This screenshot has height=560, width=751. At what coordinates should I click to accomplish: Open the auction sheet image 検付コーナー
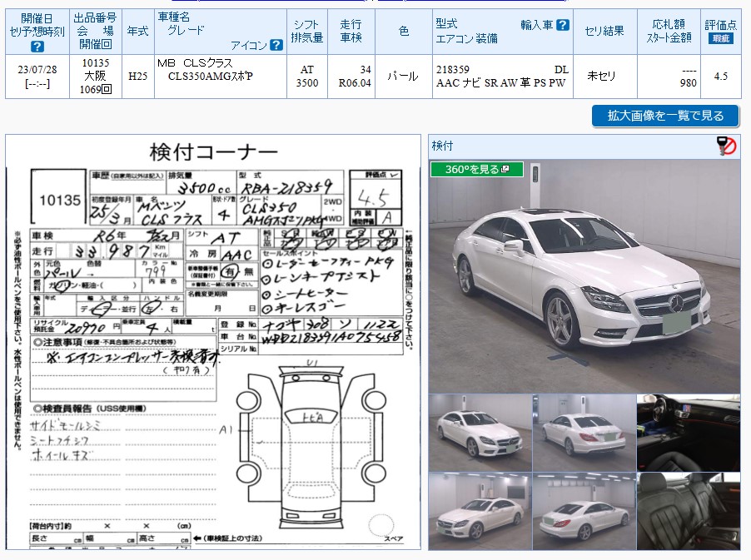point(213,342)
